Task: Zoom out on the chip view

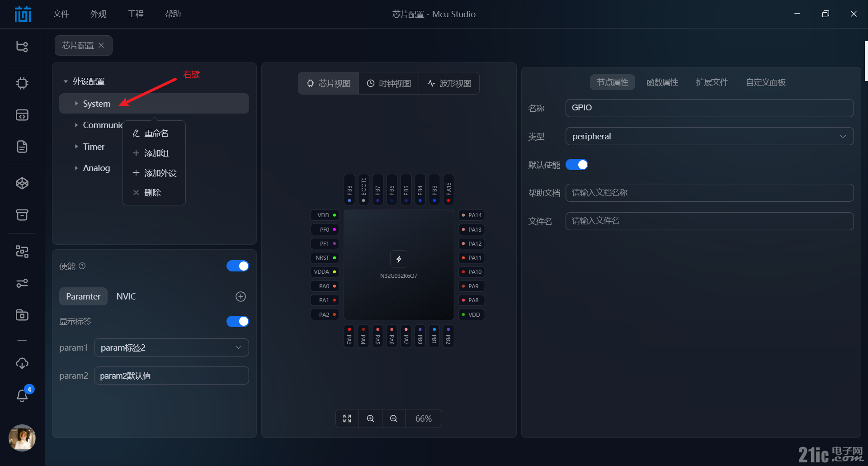Action: [x=394, y=418]
